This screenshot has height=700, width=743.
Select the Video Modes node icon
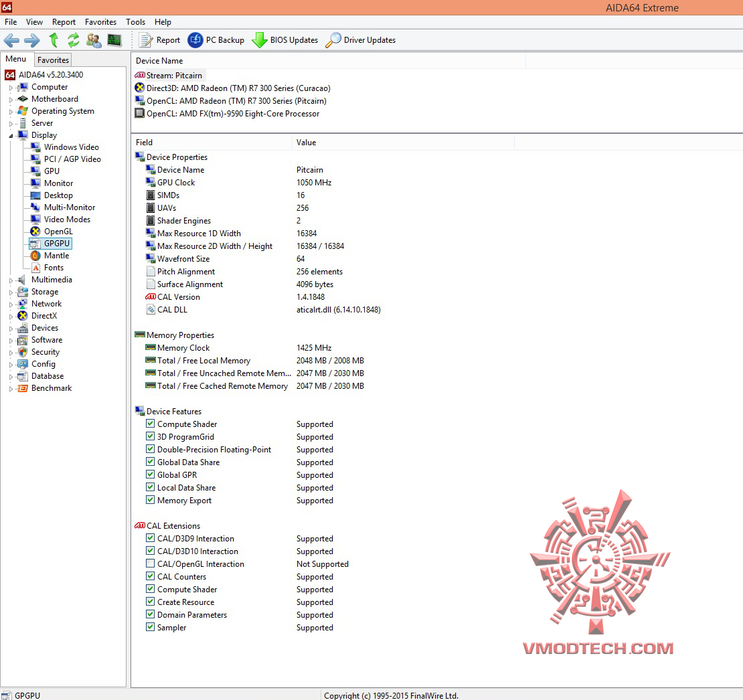point(35,220)
